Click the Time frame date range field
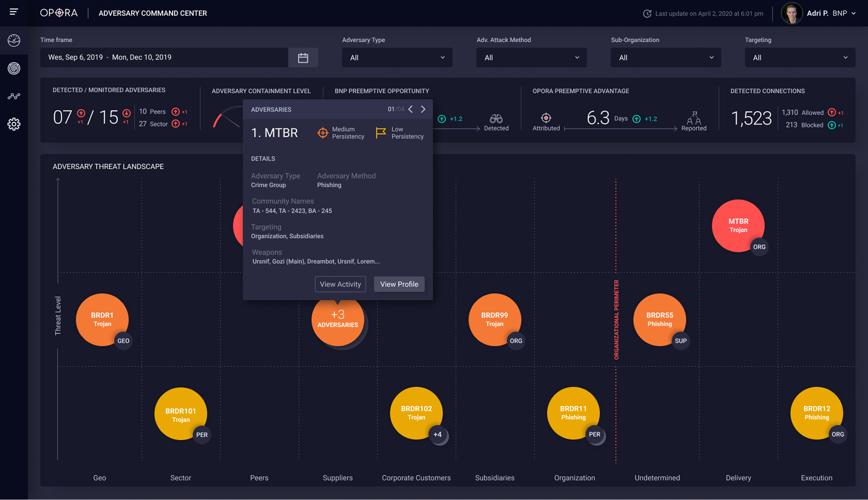The image size is (868, 500). pos(164,57)
